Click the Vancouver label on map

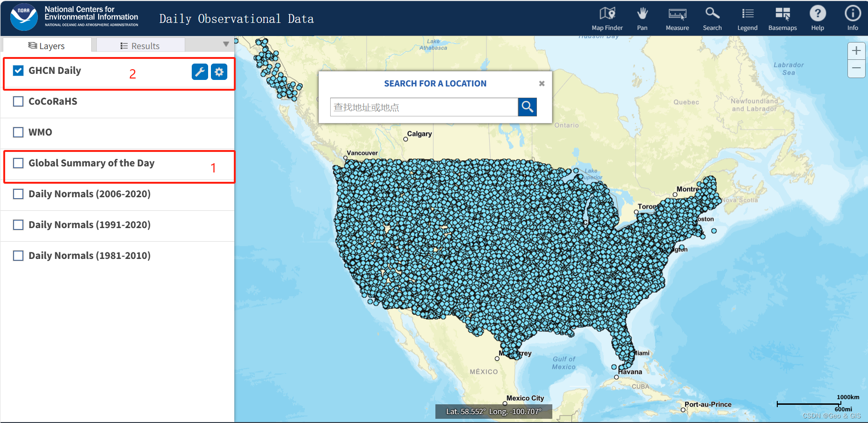pos(362,153)
